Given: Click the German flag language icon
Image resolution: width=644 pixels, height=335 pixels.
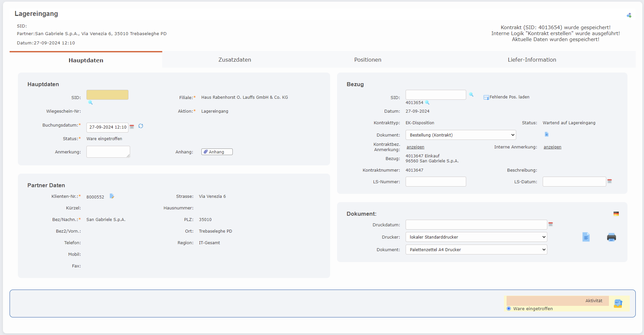Looking at the screenshot, I should tap(616, 214).
